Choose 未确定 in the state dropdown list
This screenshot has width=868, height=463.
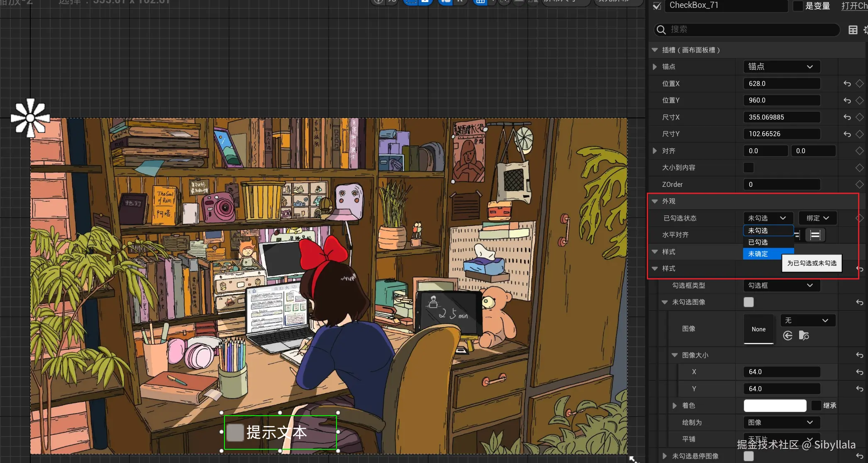coord(758,254)
